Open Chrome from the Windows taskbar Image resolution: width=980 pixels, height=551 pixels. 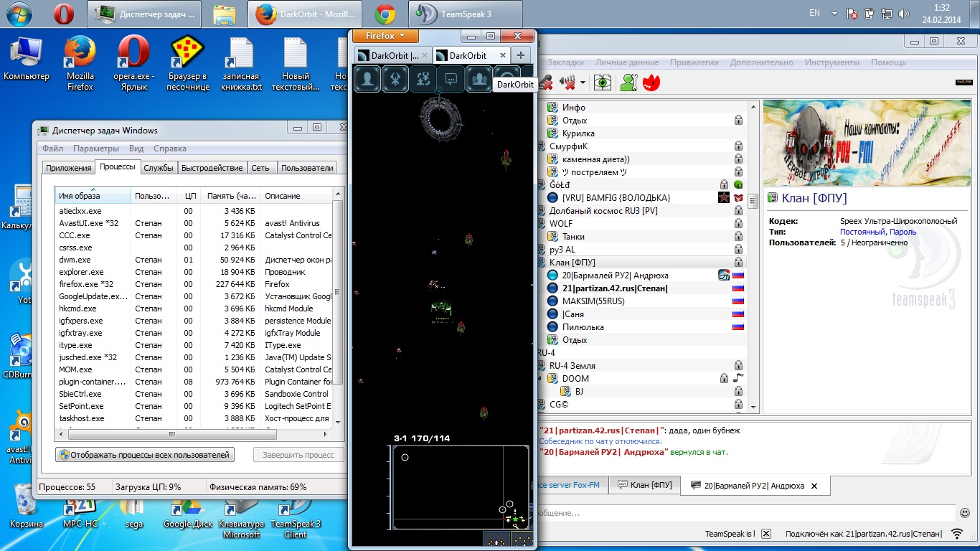[x=385, y=13]
